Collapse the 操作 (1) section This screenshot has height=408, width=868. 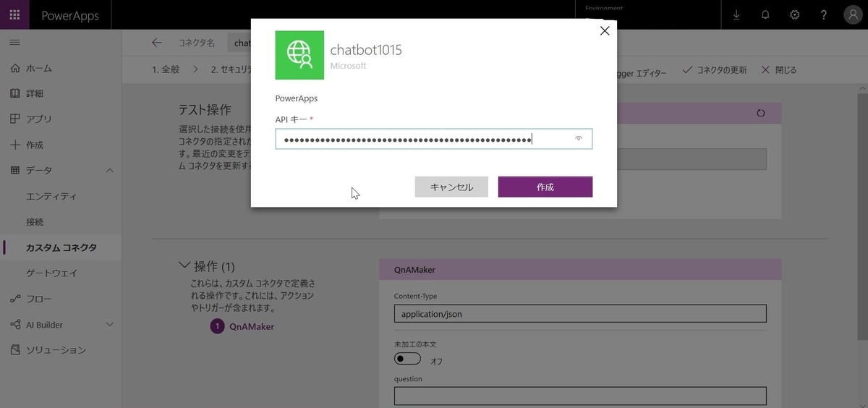[184, 265]
